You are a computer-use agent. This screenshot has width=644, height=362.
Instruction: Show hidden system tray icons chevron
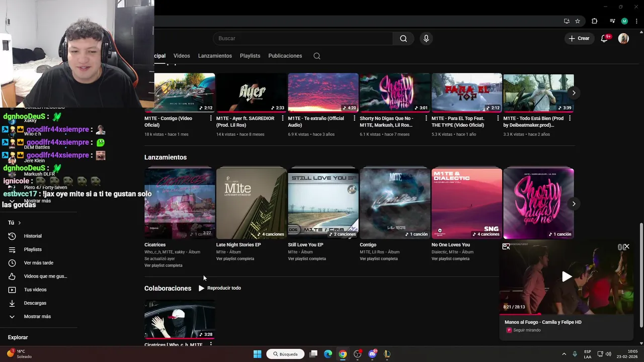[x=563, y=354]
